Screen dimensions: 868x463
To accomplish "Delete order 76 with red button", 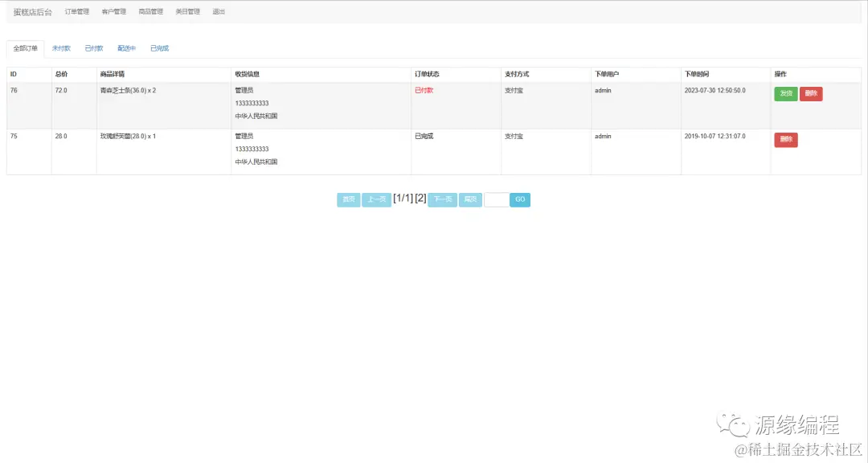I will click(x=811, y=93).
